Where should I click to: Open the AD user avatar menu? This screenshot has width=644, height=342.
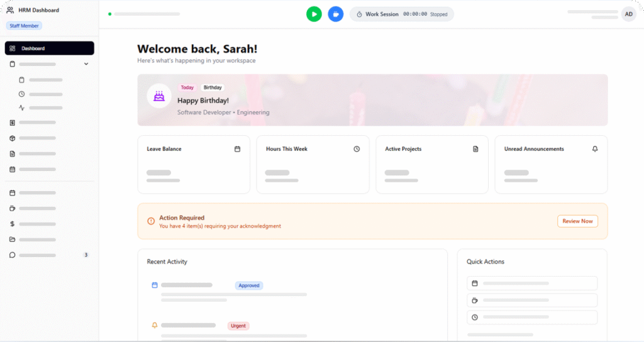coord(628,14)
